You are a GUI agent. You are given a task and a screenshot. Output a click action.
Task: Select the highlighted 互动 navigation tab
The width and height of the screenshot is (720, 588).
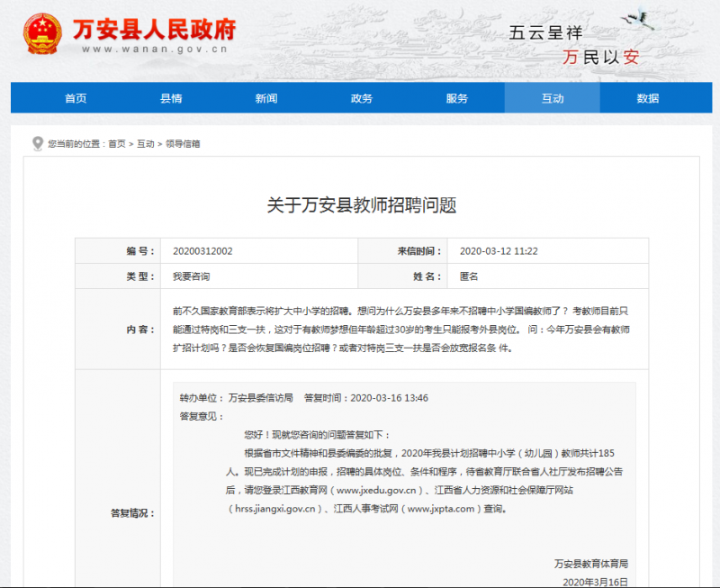(x=553, y=98)
